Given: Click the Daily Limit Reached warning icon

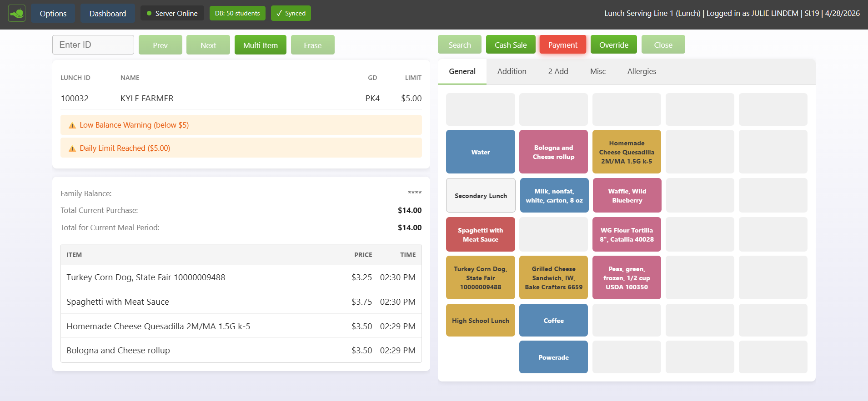Looking at the screenshot, I should click(72, 149).
